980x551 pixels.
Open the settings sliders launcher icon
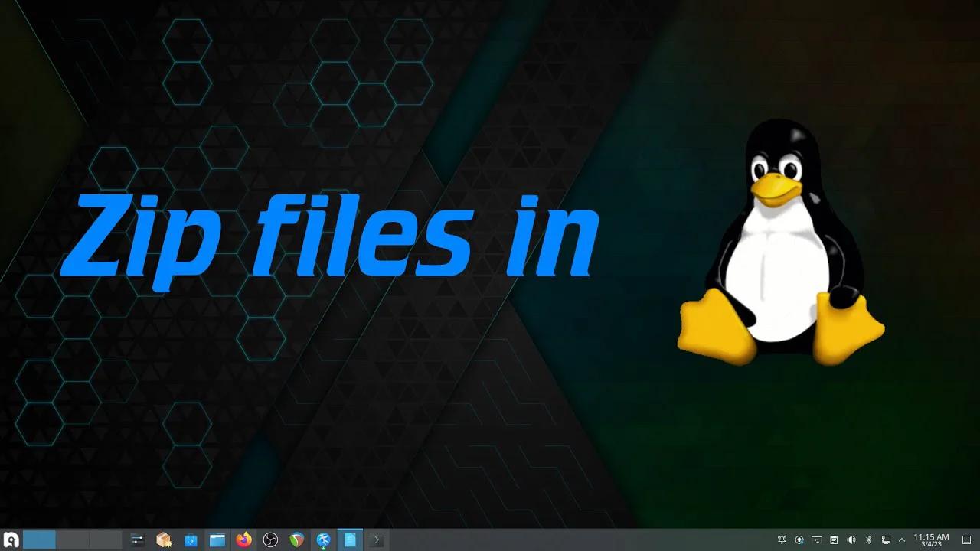[137, 540]
